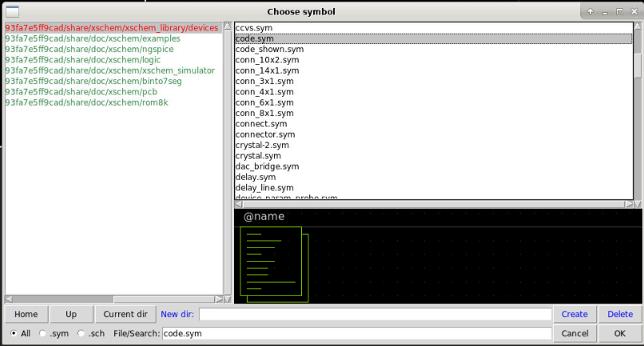Image resolution: width=644 pixels, height=346 pixels.
Task: Click the directory list scroll-left arrow
Action: coord(9,299)
